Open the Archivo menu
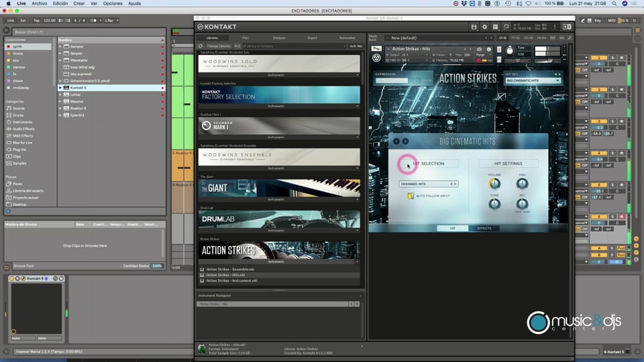 (x=40, y=3)
